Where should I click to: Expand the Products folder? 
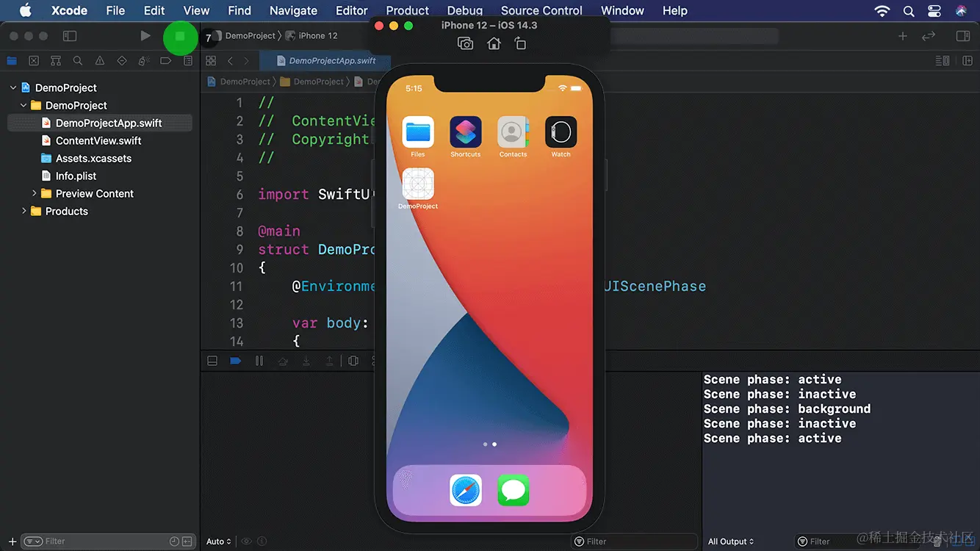click(x=24, y=212)
